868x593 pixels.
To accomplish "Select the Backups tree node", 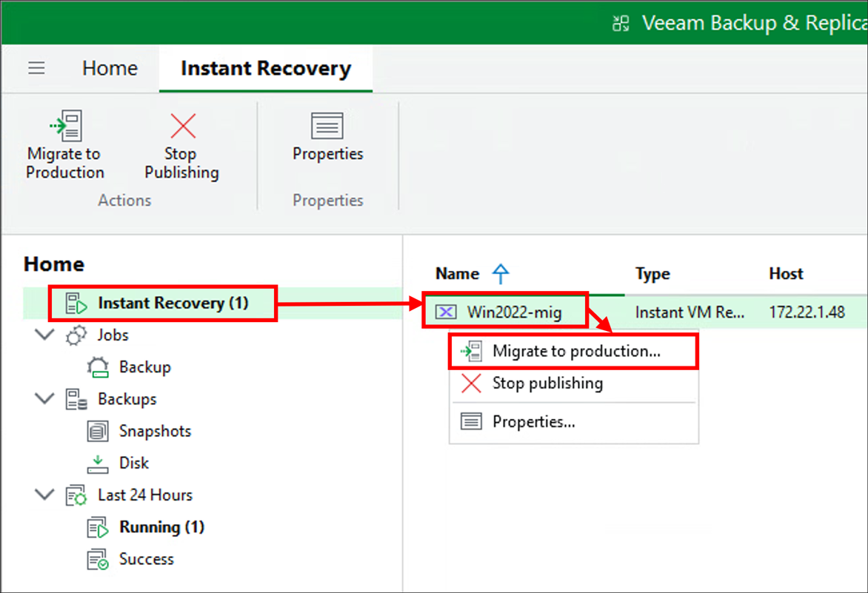I will 127,399.
